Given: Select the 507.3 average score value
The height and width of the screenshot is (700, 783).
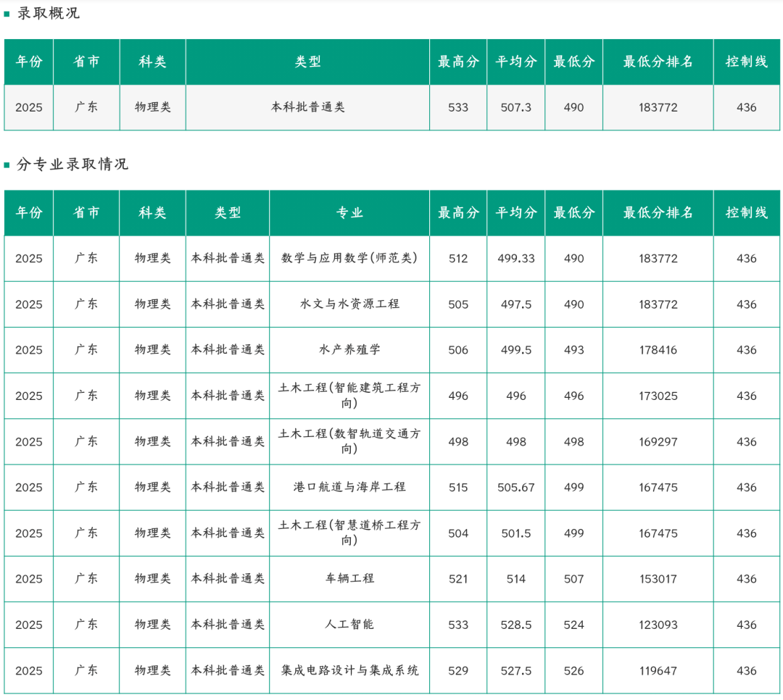Looking at the screenshot, I should (x=515, y=107).
